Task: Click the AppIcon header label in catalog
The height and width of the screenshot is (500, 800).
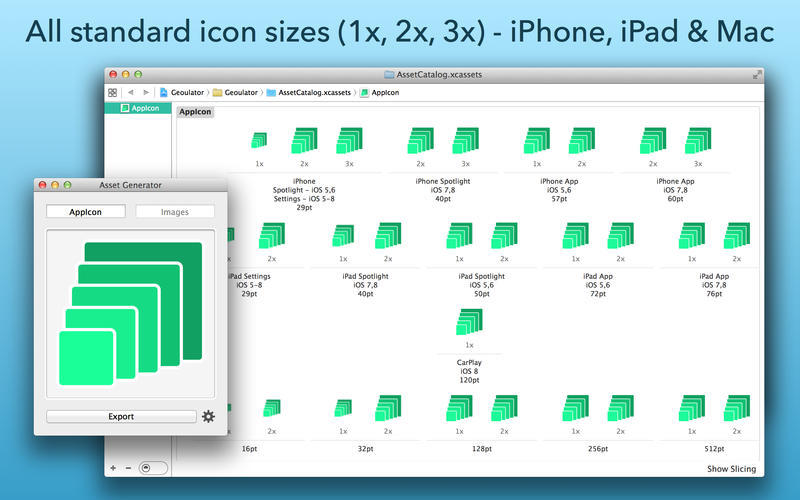Action: tap(195, 112)
